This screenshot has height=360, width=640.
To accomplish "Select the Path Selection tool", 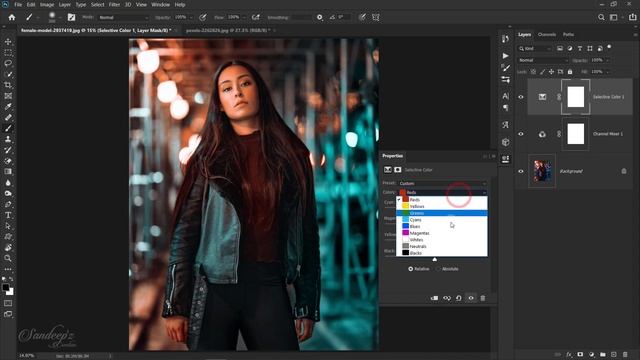I will pyautogui.click(x=8, y=226).
